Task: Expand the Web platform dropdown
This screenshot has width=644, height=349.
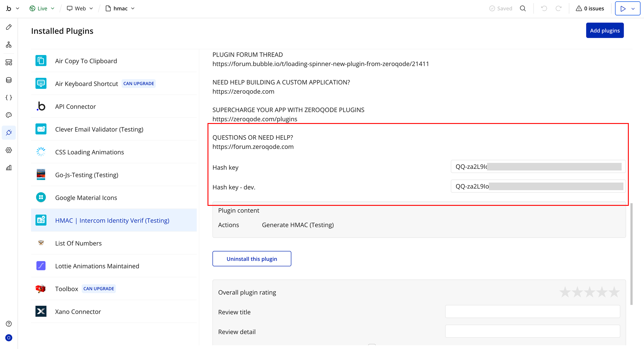Action: [x=80, y=9]
